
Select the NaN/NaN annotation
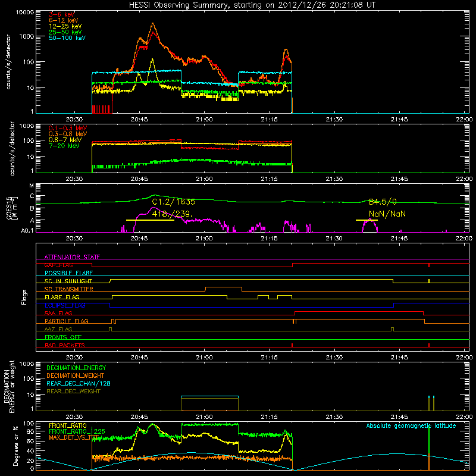[x=387, y=214]
